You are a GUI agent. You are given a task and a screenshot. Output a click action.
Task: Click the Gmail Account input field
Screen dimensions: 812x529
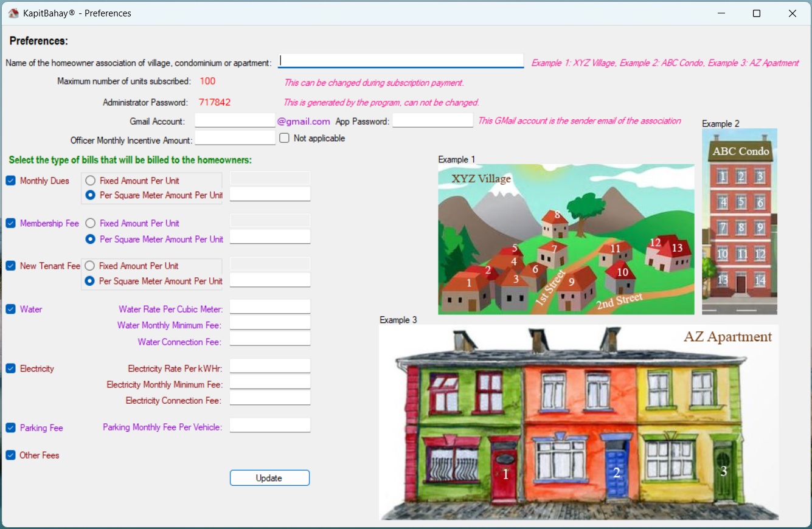235,120
